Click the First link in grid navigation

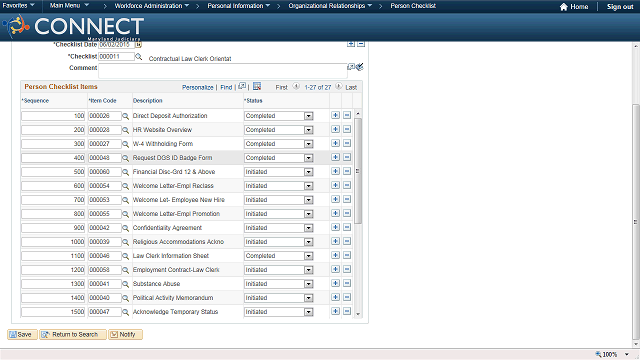[x=281, y=87]
